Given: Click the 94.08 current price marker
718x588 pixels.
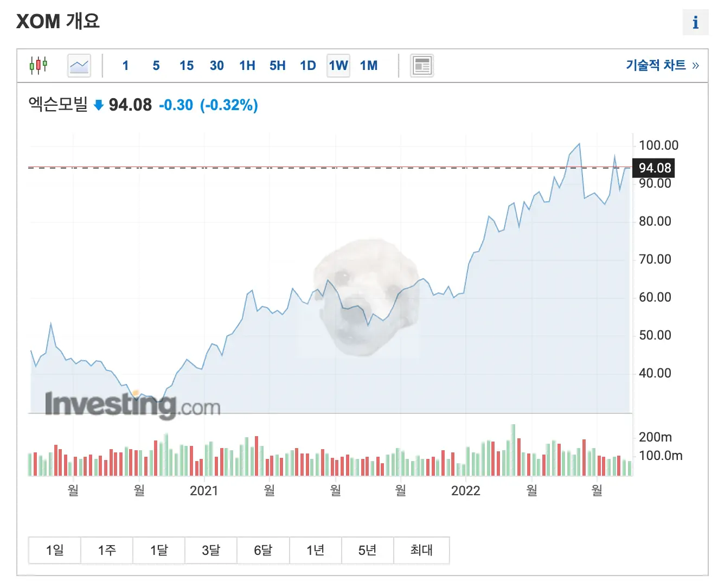Looking at the screenshot, I should coord(655,168).
